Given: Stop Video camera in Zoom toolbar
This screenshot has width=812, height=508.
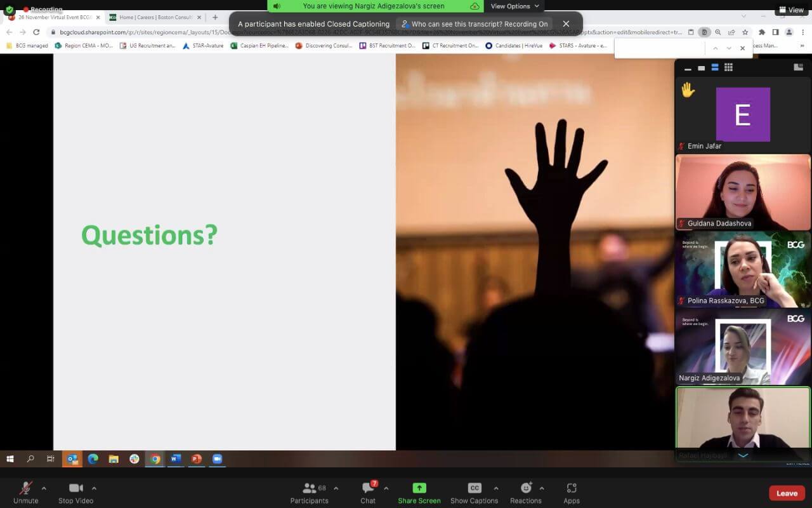Looking at the screenshot, I should click(75, 488).
